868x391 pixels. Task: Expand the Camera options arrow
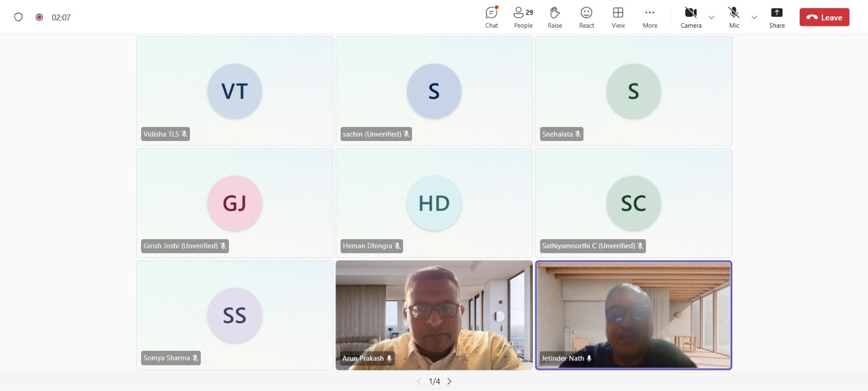712,17
